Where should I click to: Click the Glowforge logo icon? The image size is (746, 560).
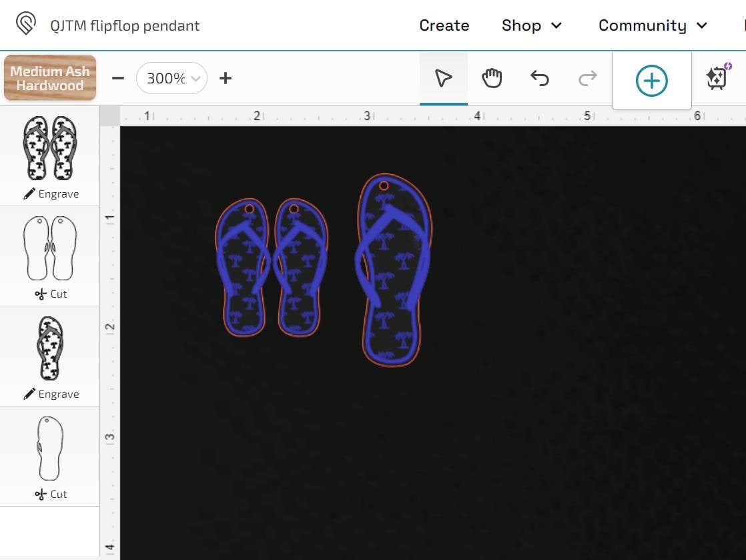click(x=26, y=23)
